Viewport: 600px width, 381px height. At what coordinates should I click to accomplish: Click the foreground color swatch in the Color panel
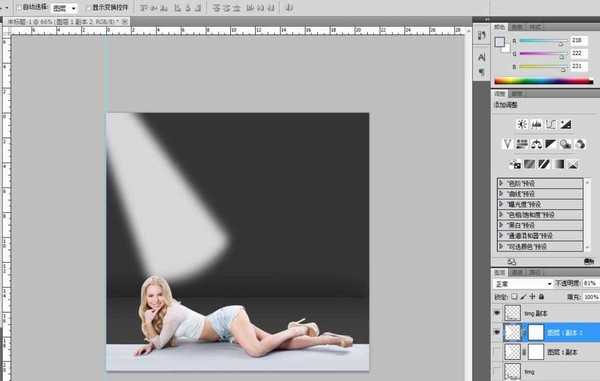499,42
